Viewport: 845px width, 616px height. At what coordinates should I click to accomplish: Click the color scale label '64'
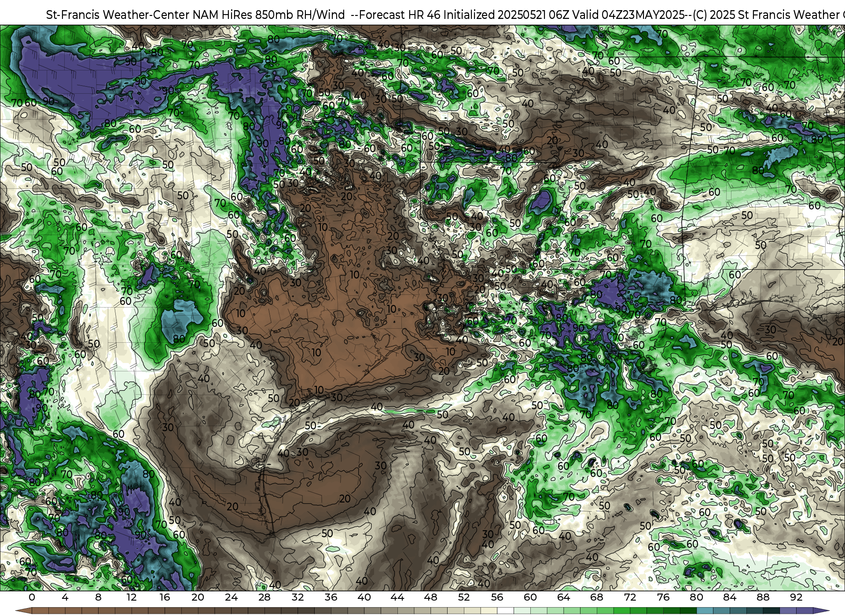click(x=563, y=598)
